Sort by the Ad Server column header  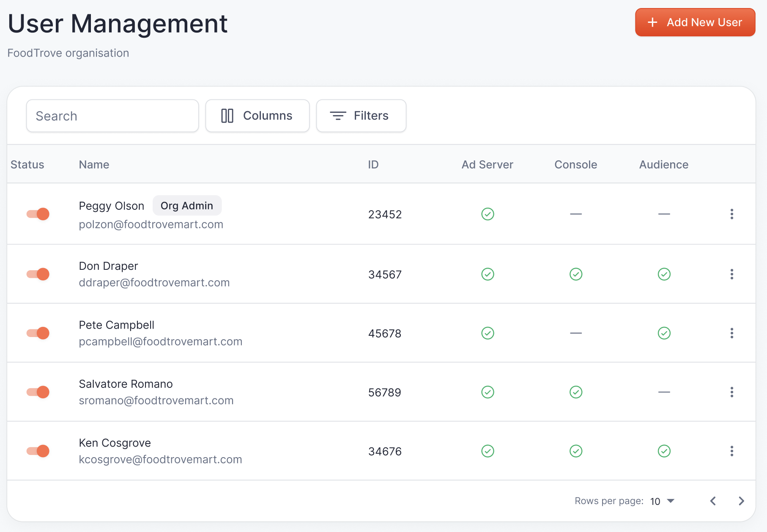tap(488, 165)
